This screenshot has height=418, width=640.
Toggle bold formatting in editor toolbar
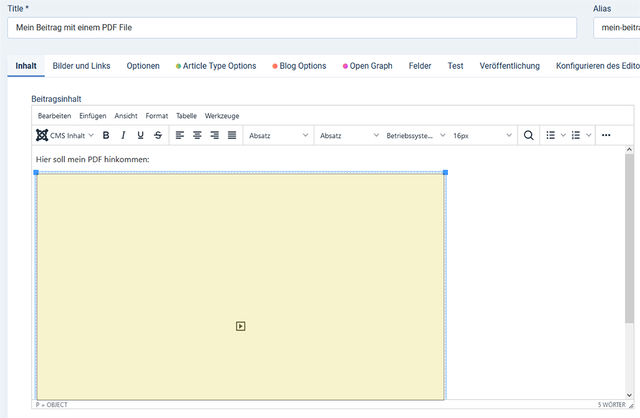tap(106, 135)
